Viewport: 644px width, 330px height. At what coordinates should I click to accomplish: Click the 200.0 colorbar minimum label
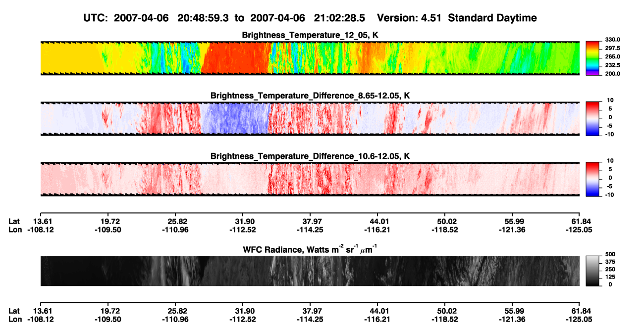point(612,74)
